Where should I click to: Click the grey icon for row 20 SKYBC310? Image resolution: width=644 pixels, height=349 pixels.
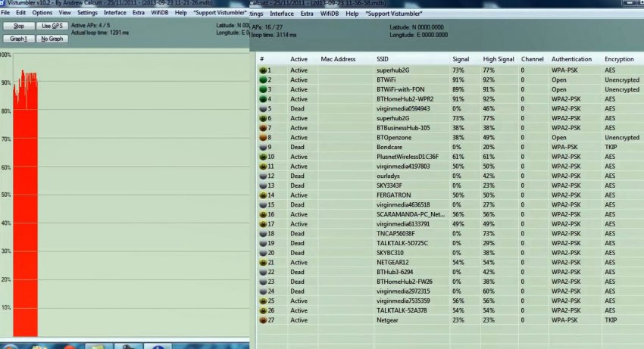(x=263, y=253)
